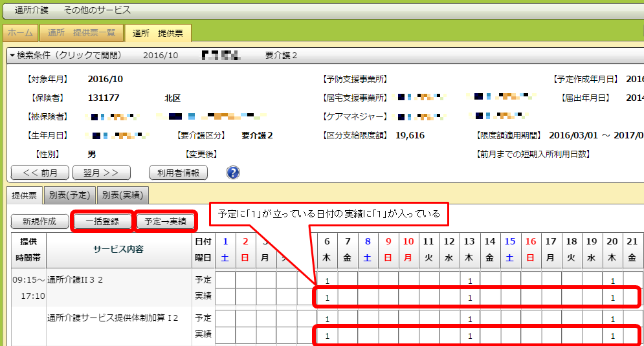Expand the 検索条件 search conditions panel
Screen dimensions: 644x346
pos(66,56)
